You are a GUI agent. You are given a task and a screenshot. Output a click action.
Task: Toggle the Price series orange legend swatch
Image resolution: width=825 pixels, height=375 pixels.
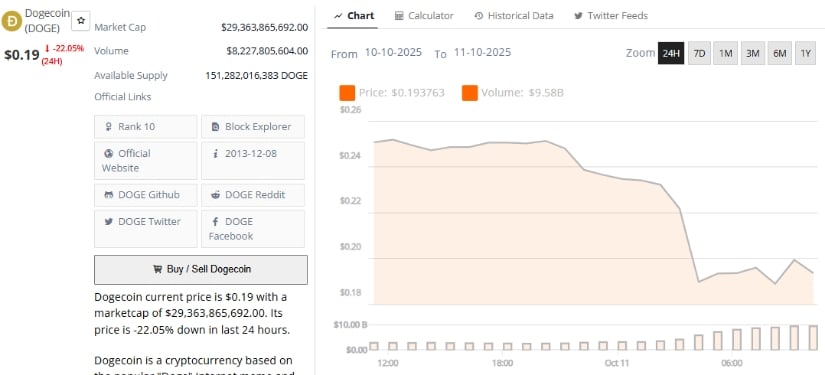347,93
